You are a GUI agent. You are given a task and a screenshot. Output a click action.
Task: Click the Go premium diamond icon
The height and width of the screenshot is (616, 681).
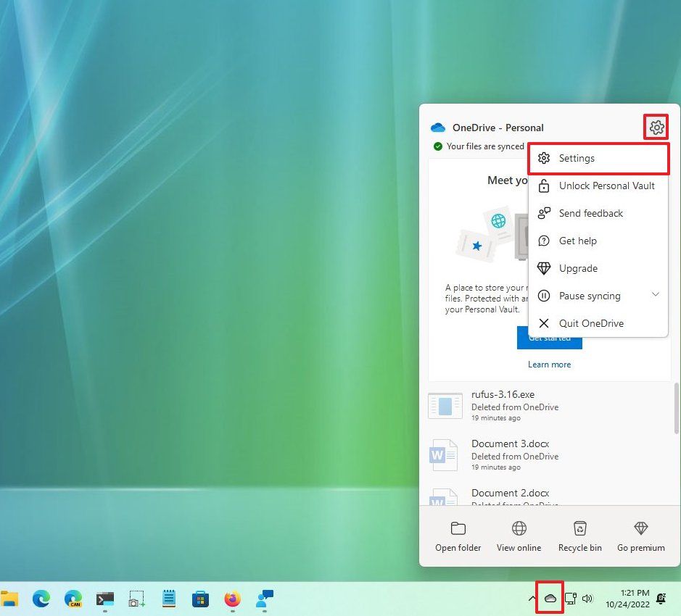pyautogui.click(x=640, y=534)
